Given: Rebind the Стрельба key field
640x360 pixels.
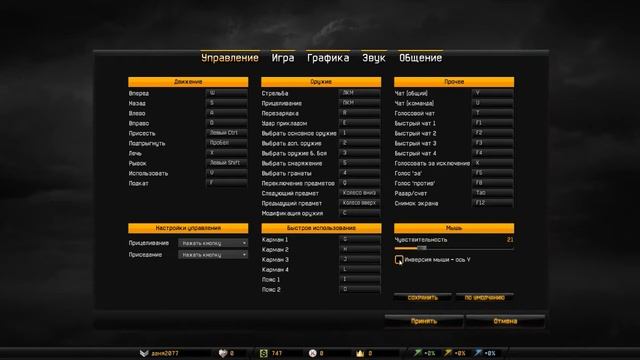Looking at the screenshot, I should pyautogui.click(x=360, y=93).
